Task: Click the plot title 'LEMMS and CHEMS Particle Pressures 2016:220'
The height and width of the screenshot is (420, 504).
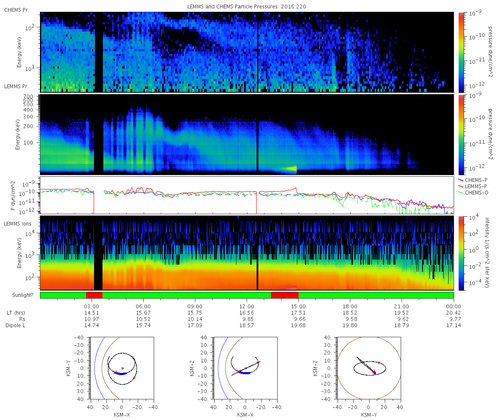Action: point(247,7)
